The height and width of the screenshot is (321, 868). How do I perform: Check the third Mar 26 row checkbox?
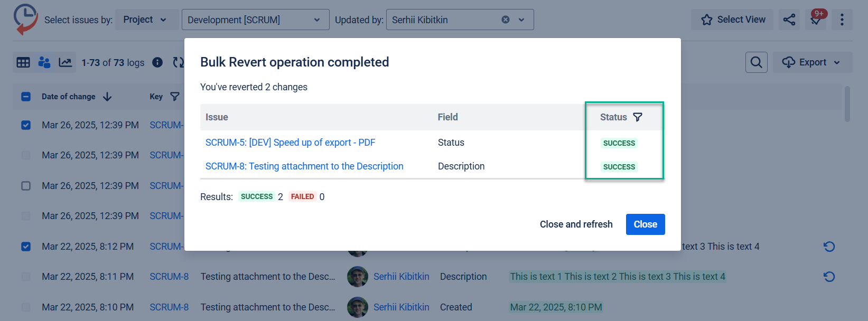pyautogui.click(x=26, y=186)
